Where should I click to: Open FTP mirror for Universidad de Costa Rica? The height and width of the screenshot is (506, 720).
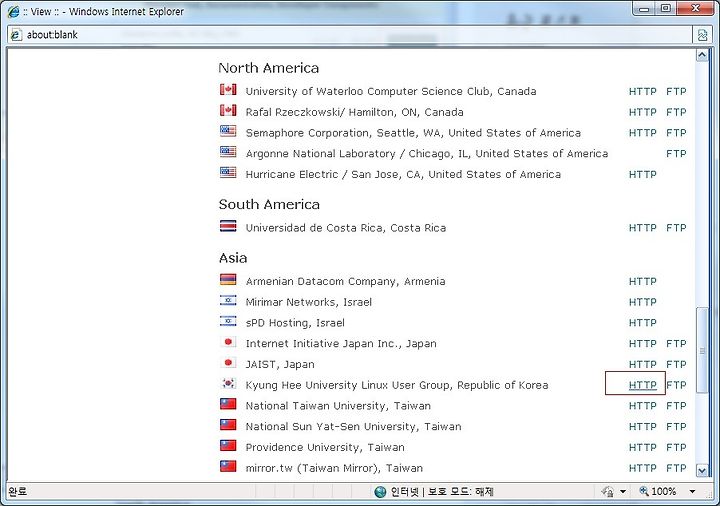click(676, 228)
